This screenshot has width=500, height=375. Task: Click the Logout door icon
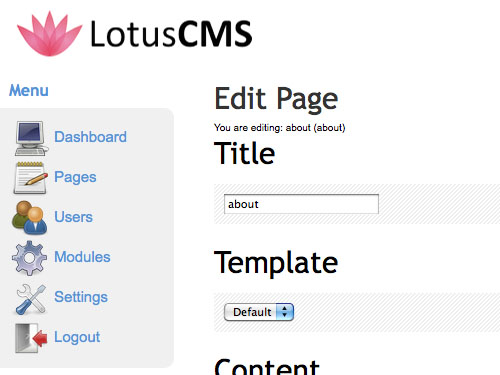31,338
